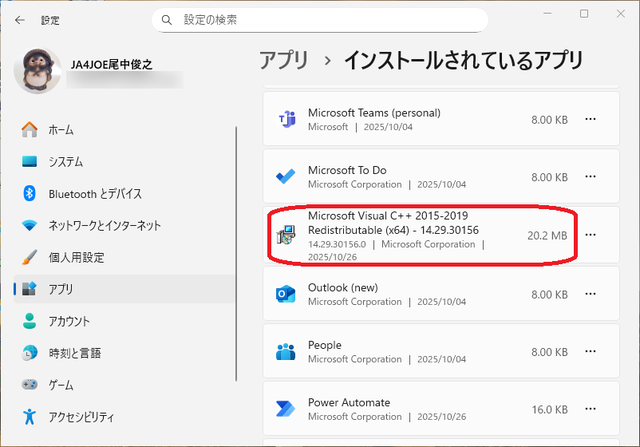Open more options for Visual C++ Redistributable
The width and height of the screenshot is (640, 447).
pos(590,235)
